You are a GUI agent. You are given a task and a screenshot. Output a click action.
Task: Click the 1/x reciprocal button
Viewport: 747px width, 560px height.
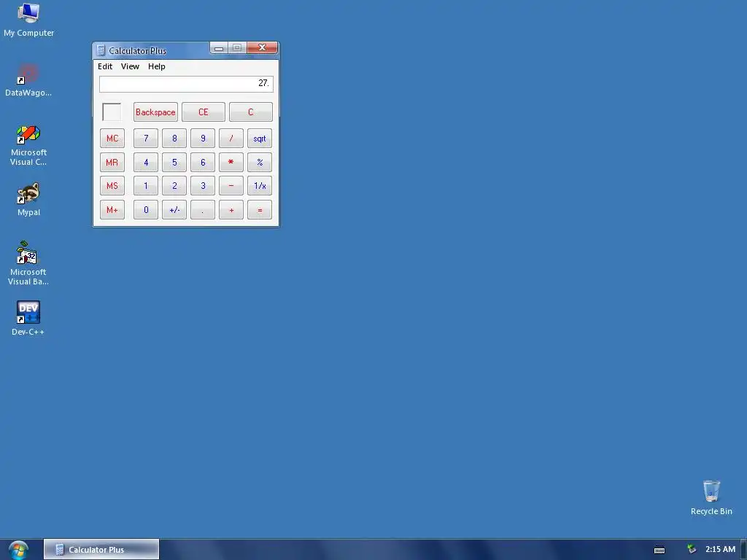click(x=260, y=186)
